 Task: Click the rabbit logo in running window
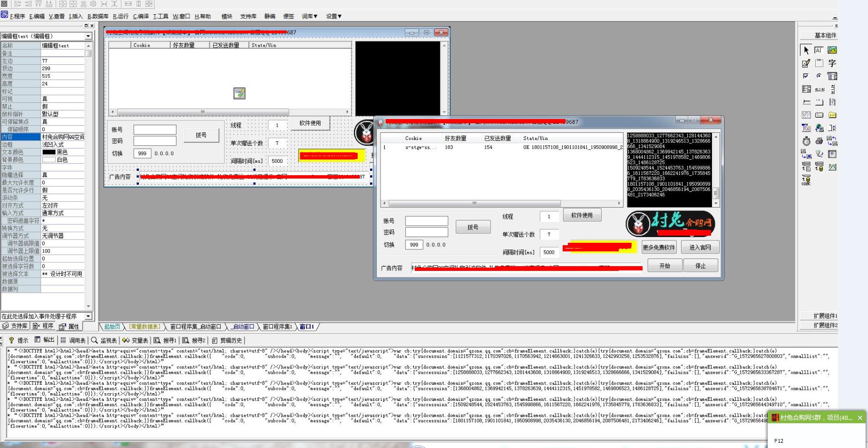[x=638, y=224]
